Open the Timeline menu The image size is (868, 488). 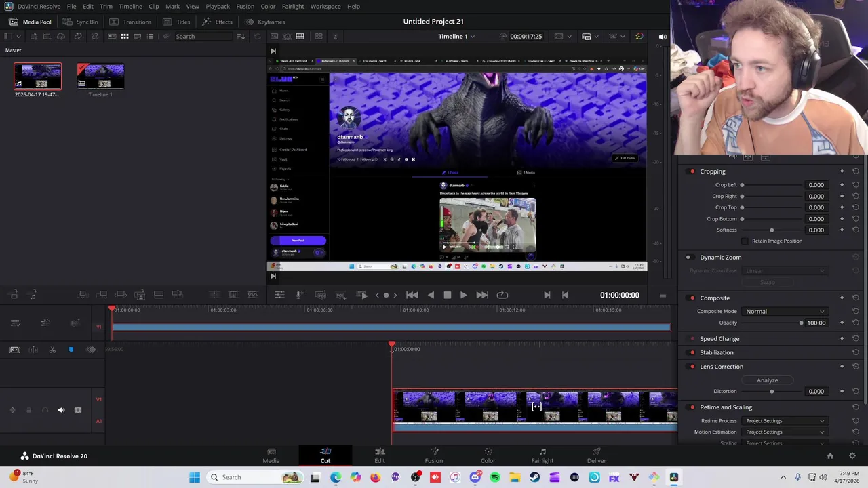click(130, 6)
